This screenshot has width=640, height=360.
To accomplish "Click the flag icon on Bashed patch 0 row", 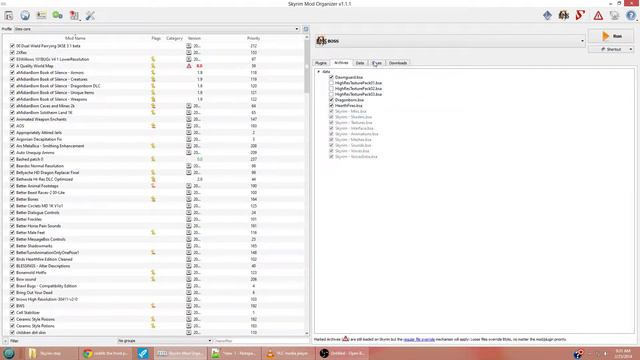I will pos(153,159).
